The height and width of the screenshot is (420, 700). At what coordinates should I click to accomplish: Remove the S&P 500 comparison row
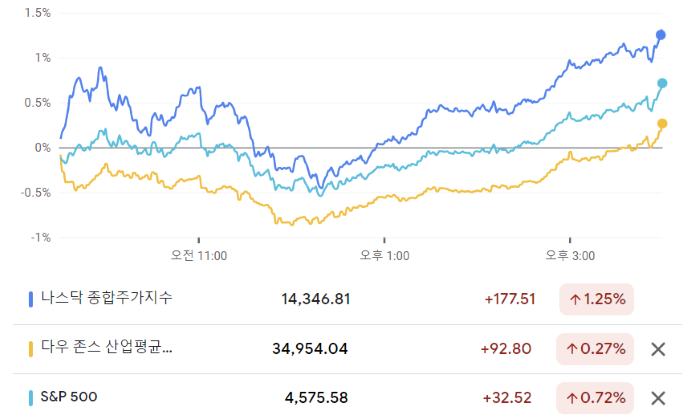pyautogui.click(x=658, y=397)
